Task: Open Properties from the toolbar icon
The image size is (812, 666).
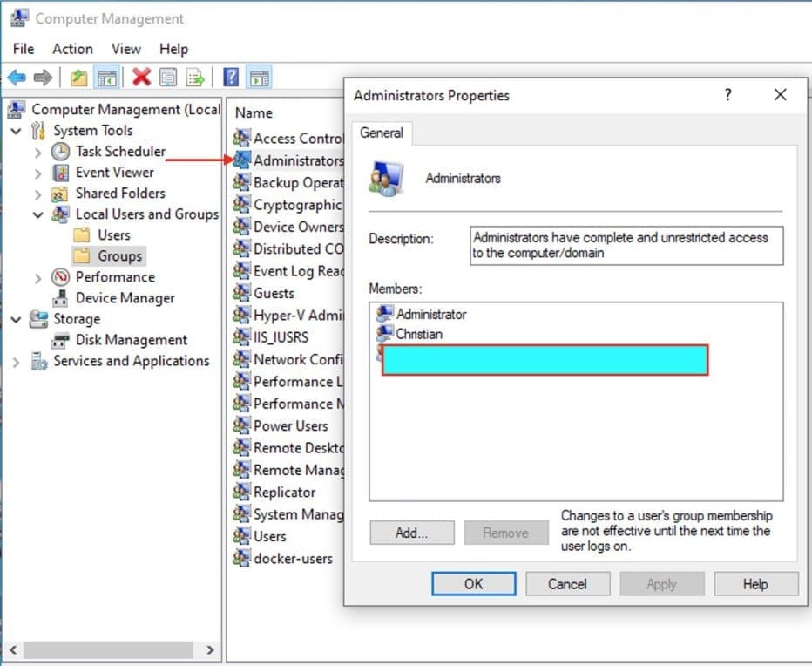Action: (x=168, y=78)
